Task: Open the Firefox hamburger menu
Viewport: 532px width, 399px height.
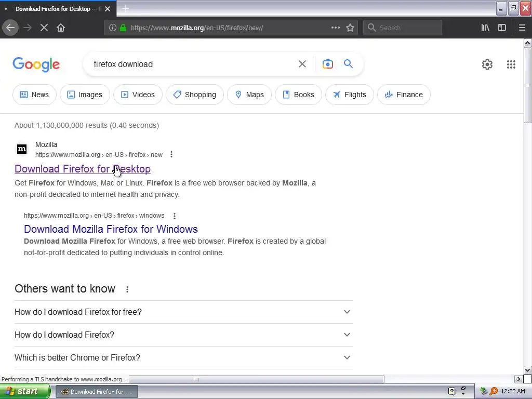Action: tap(522, 28)
